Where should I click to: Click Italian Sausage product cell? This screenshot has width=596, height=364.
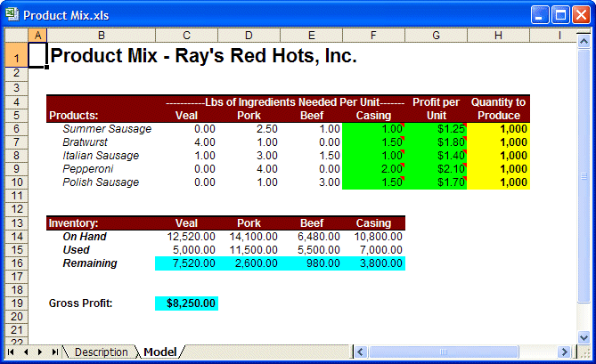click(x=101, y=155)
